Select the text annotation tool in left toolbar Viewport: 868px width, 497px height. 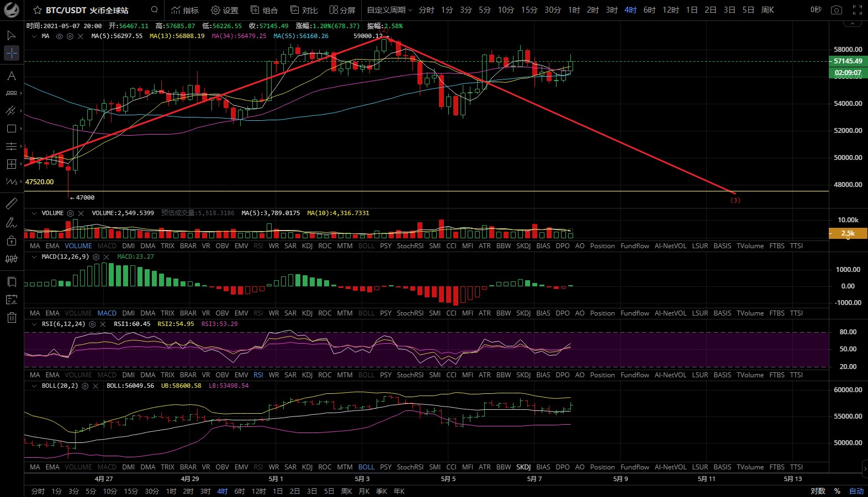(11, 76)
